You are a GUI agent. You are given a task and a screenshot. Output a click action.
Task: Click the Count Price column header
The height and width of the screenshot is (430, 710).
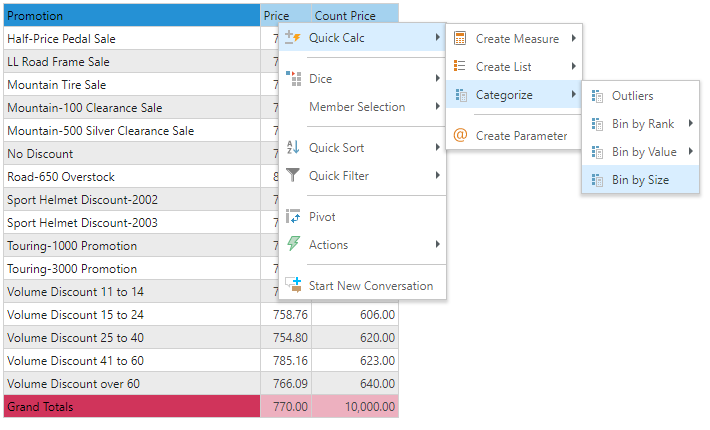pos(346,16)
